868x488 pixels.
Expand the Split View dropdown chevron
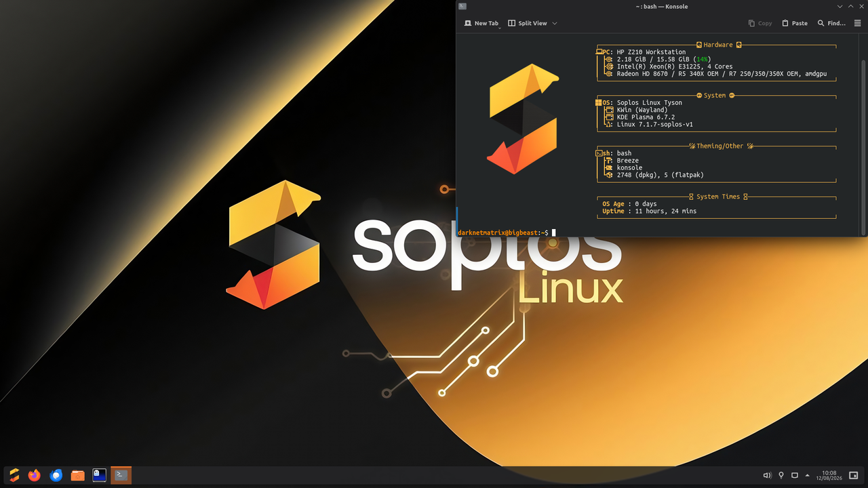[555, 23]
